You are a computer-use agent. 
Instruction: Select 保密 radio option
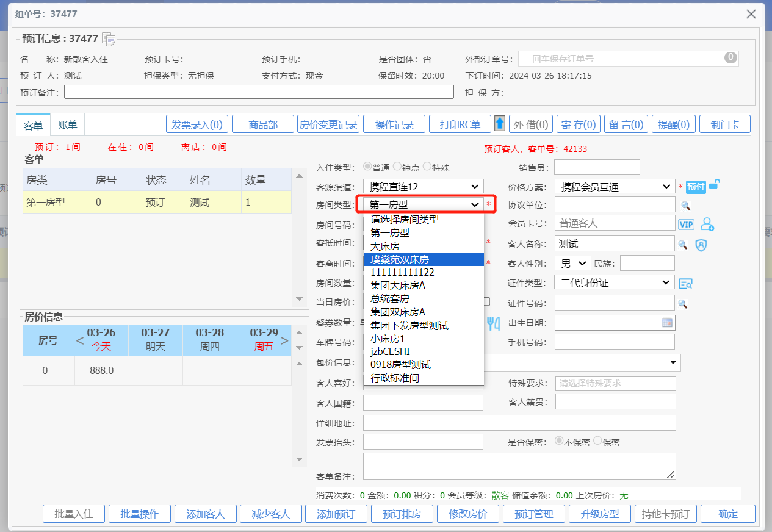point(597,440)
